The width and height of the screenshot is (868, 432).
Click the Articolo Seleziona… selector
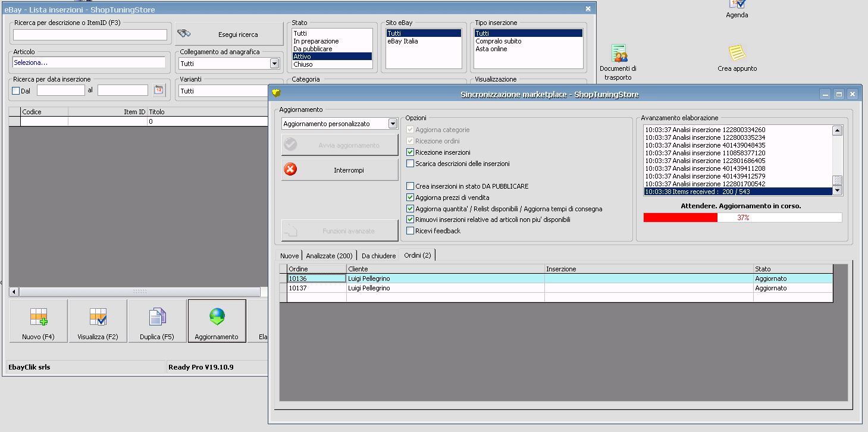click(x=89, y=62)
